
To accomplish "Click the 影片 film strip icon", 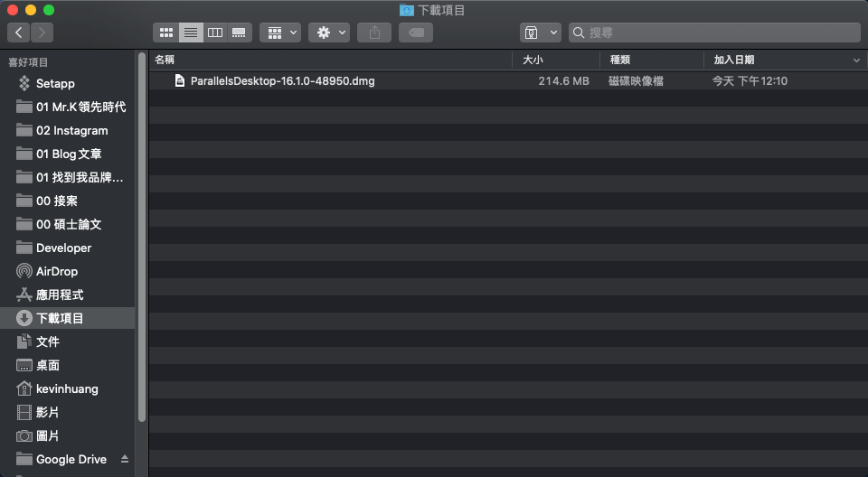I will [24, 412].
